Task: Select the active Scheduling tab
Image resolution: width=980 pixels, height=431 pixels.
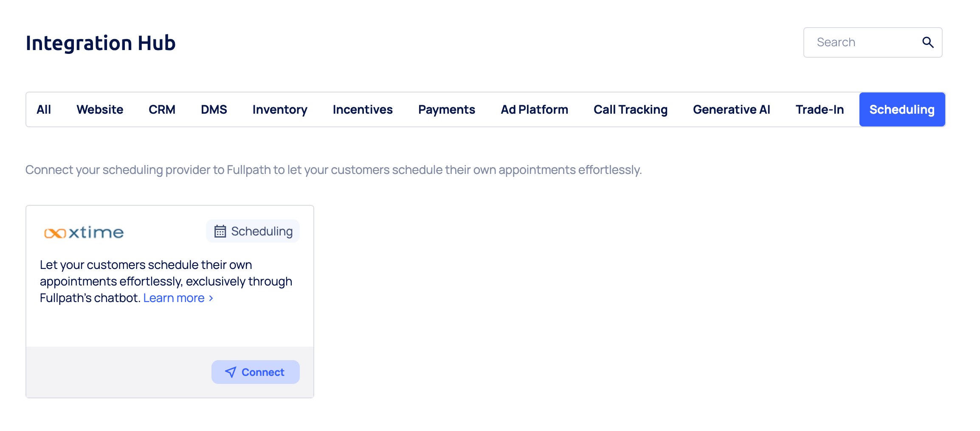Action: [902, 109]
